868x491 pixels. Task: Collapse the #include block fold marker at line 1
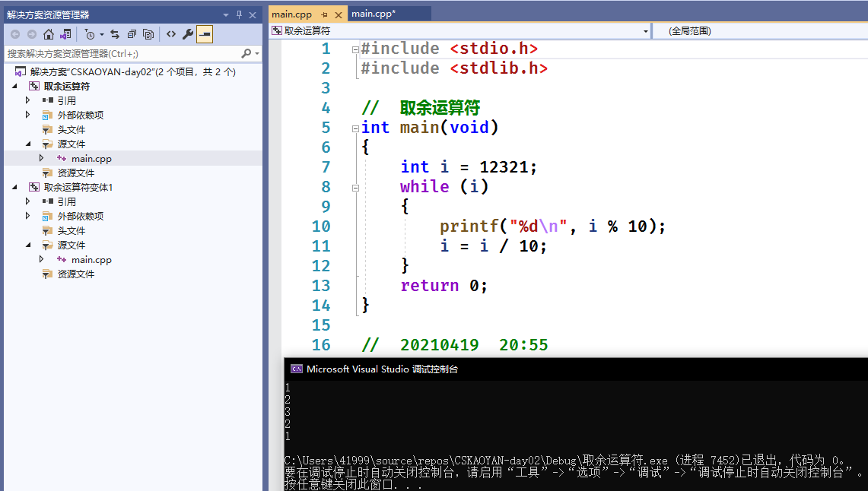[x=355, y=49]
